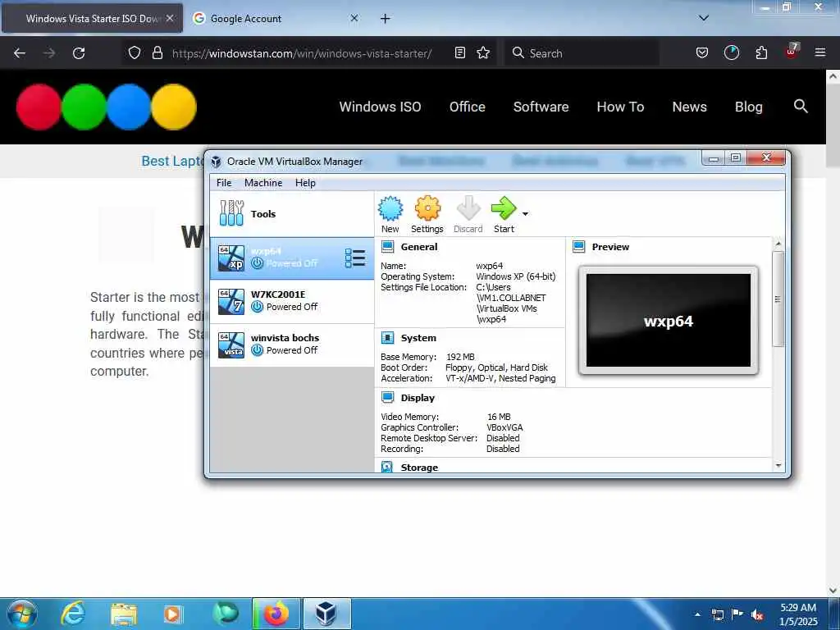The height and width of the screenshot is (630, 840).
Task: Open the How To navigation link
Action: click(620, 107)
